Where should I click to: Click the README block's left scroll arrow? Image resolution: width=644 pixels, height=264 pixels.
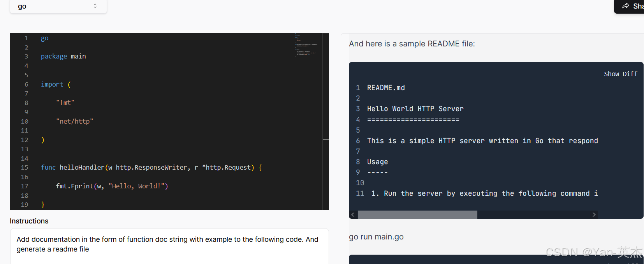tap(353, 214)
